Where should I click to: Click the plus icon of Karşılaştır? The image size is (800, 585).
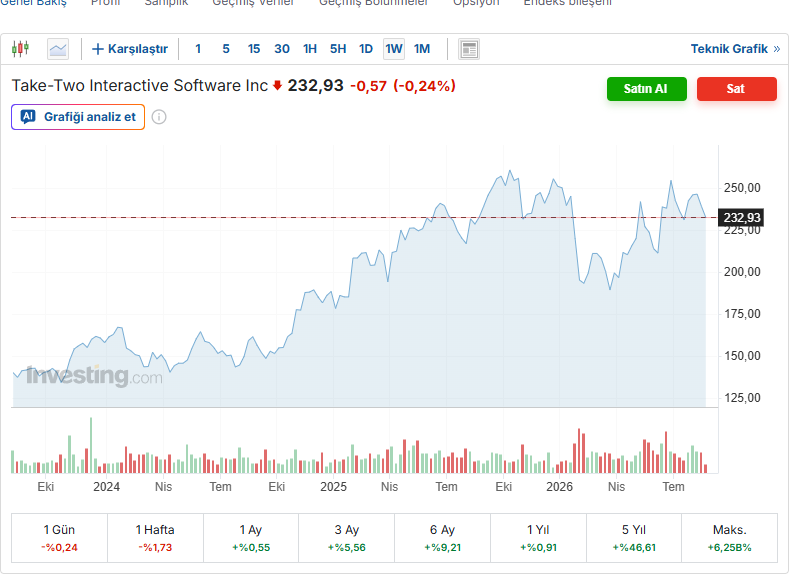click(97, 49)
